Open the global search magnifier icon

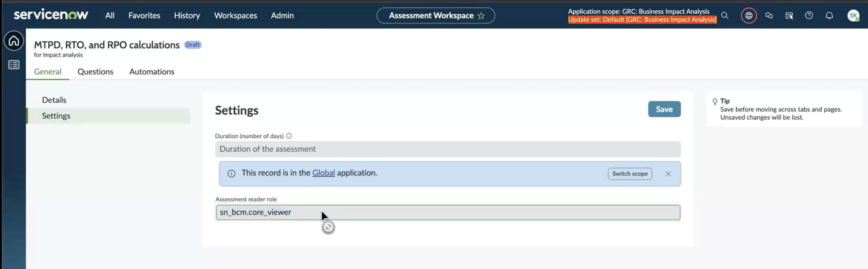click(724, 16)
